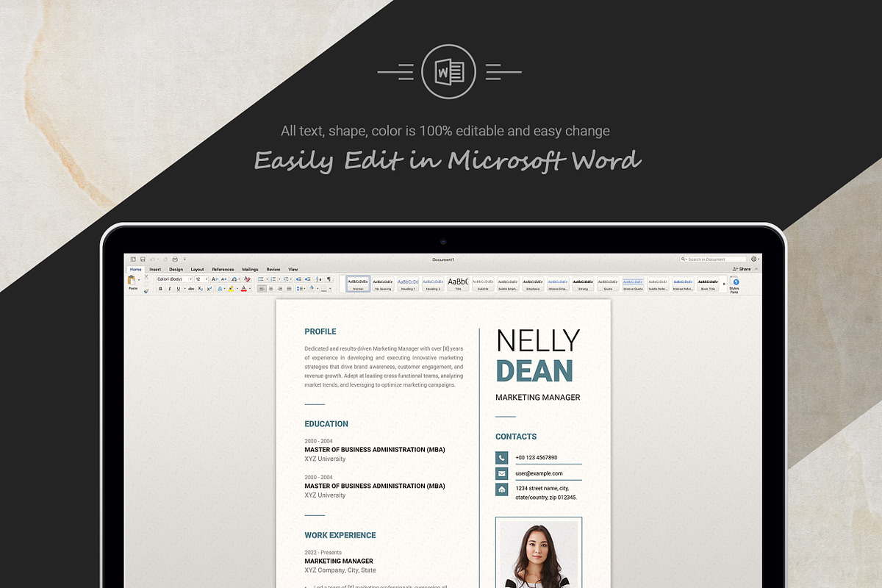Toggle bold formatting
Viewport: 882px width, 588px height.
pos(161,289)
